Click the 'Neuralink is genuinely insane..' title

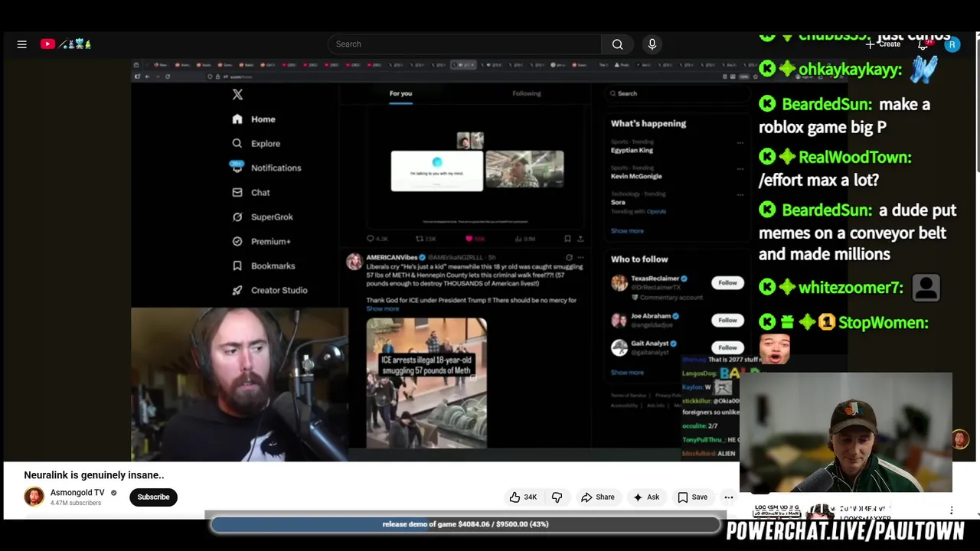click(x=94, y=475)
